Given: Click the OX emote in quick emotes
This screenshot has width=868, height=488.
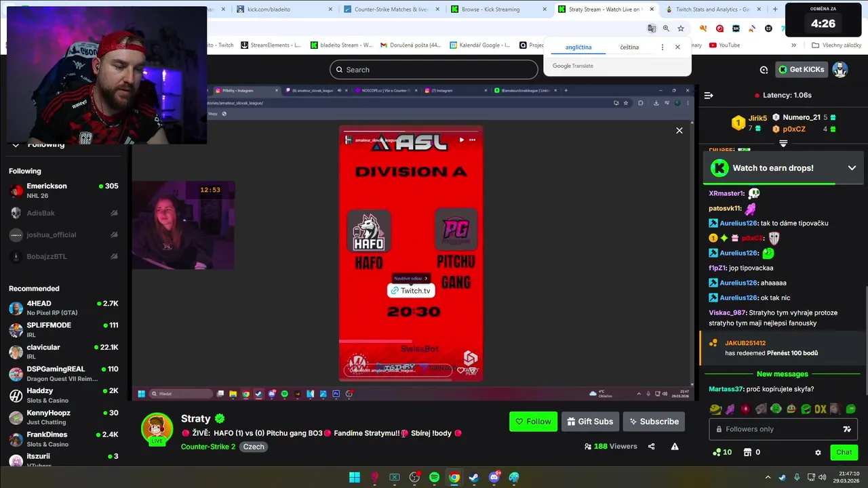Looking at the screenshot, I should pos(821,409).
